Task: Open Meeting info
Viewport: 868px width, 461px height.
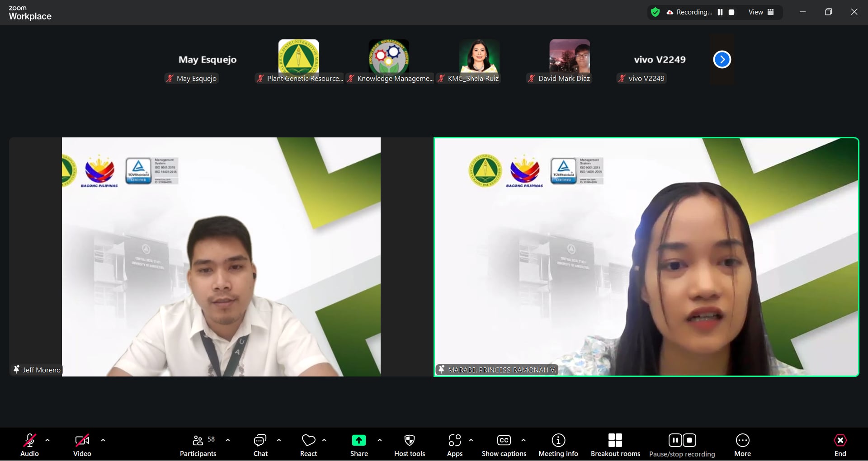Action: (x=558, y=445)
